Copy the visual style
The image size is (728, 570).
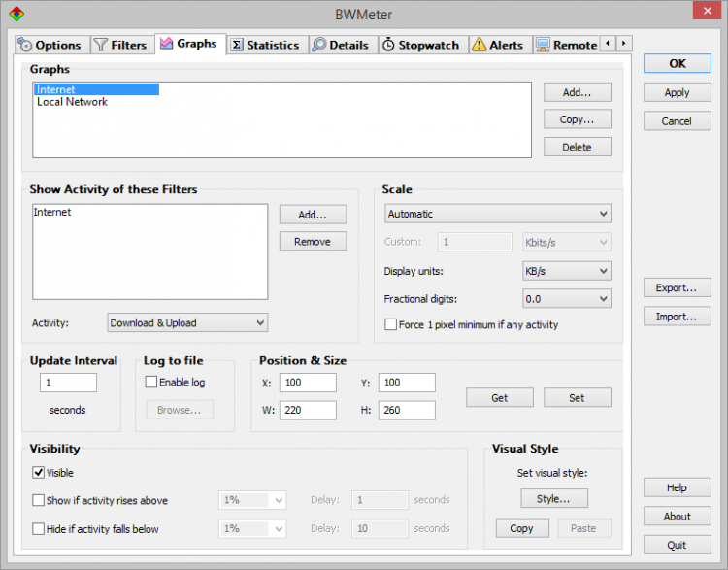[x=522, y=528]
